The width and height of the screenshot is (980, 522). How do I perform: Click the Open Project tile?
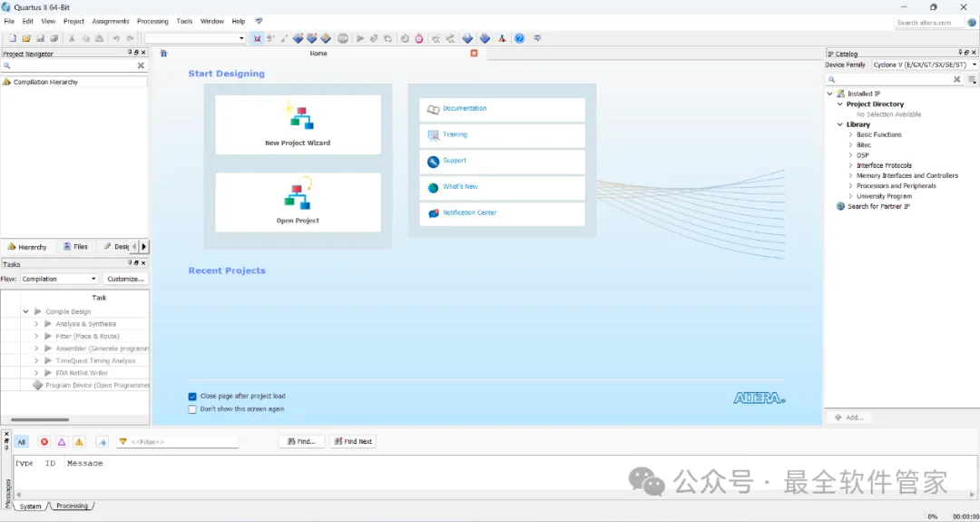point(299,202)
